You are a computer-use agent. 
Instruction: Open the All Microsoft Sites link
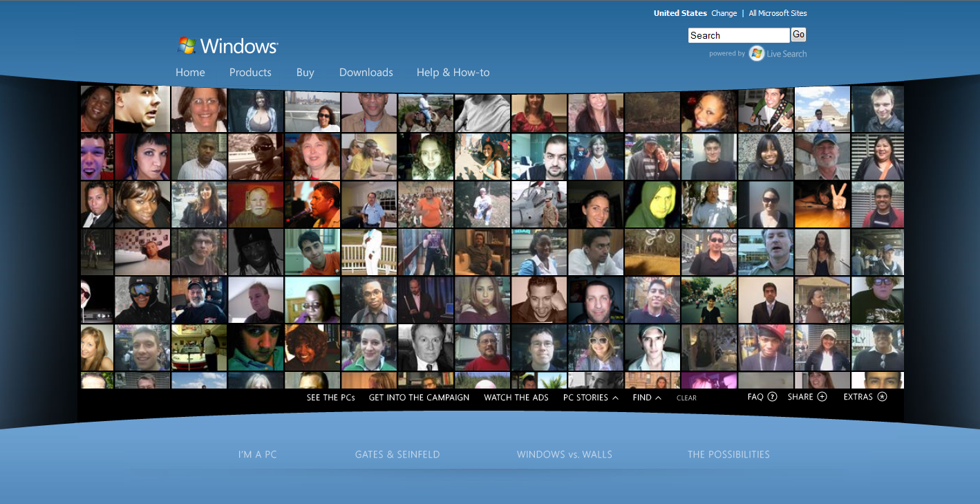778,13
